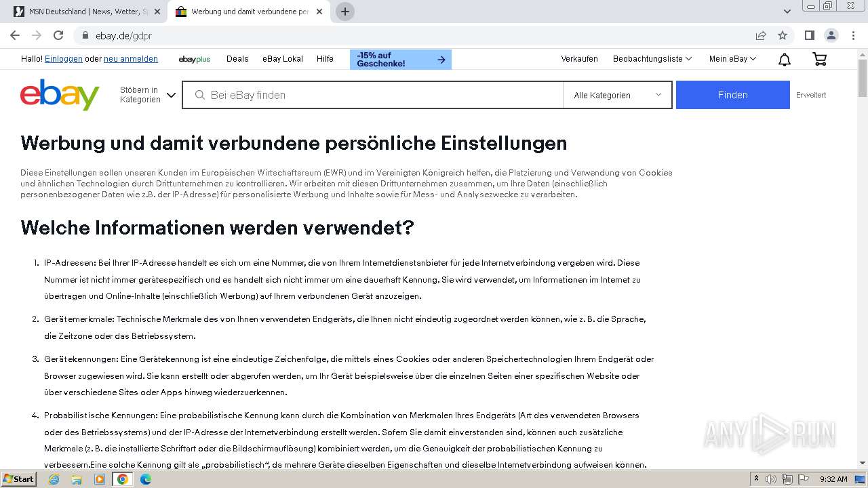Open Alle Kategorien combo box
868x488 pixels.
617,95
